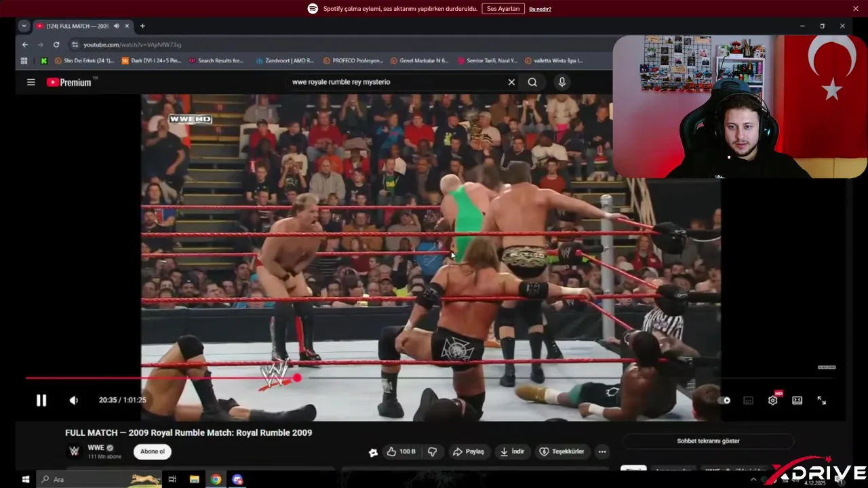Screen dimensions: 868x488
Task: Go to YouTube Premium home logo
Action: 69,82
